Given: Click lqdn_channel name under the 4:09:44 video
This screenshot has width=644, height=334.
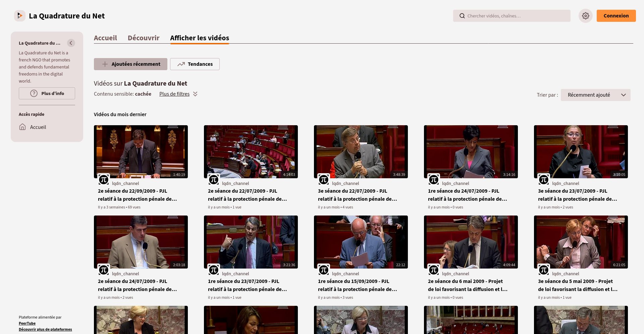Looking at the screenshot, I should [x=455, y=274].
